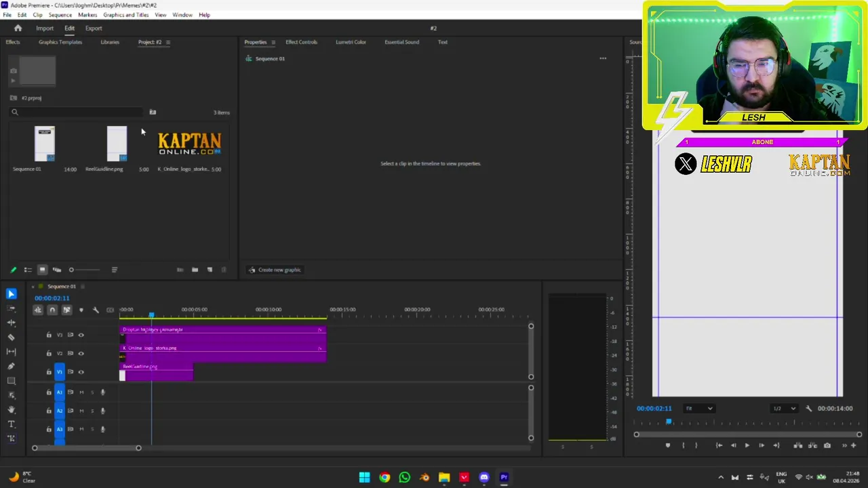Click the Program Monitor zoom scrollbar

[x=747, y=434]
